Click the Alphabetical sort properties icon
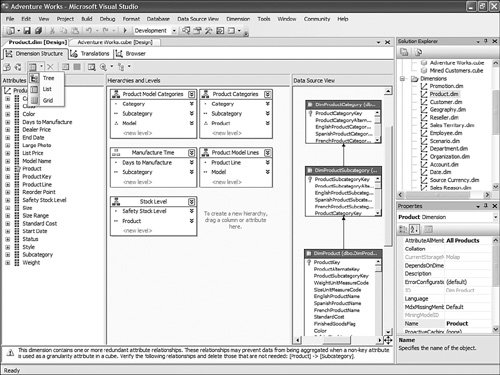 point(414,229)
